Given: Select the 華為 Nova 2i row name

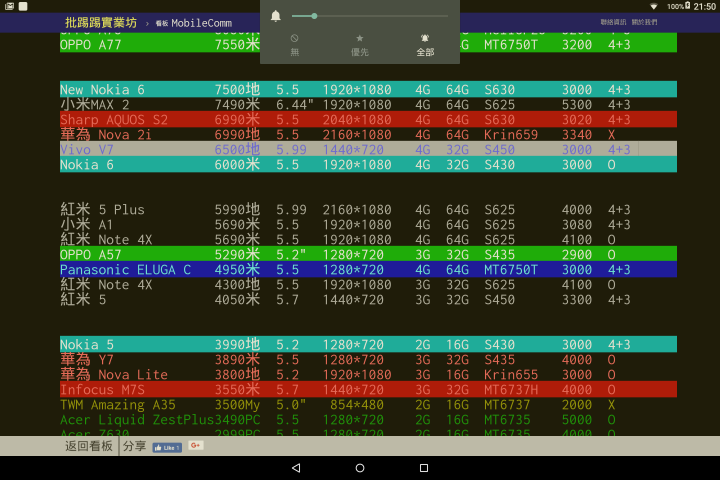Looking at the screenshot, I should point(106,135).
